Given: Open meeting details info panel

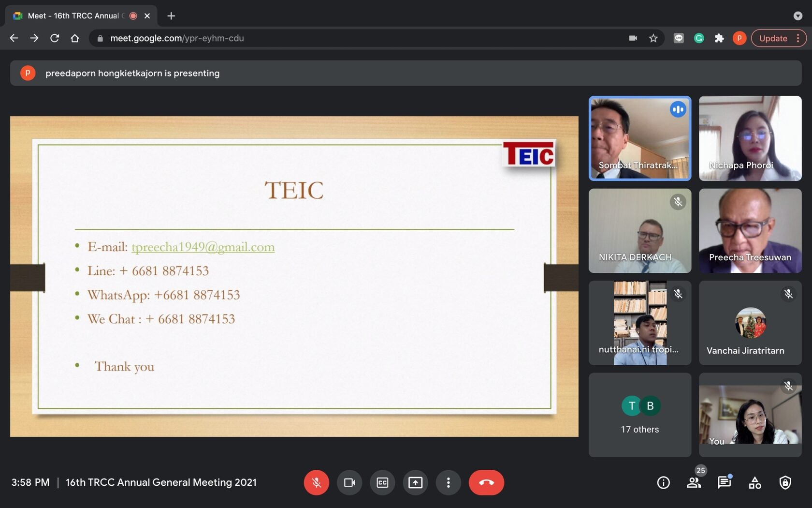Looking at the screenshot, I should pyautogui.click(x=663, y=482).
